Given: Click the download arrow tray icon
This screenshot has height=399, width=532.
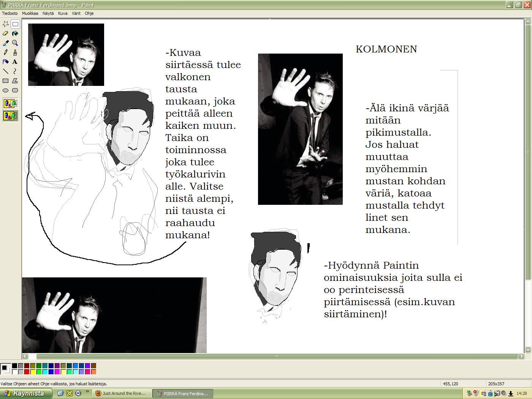Looking at the screenshot, I should [x=511, y=393].
